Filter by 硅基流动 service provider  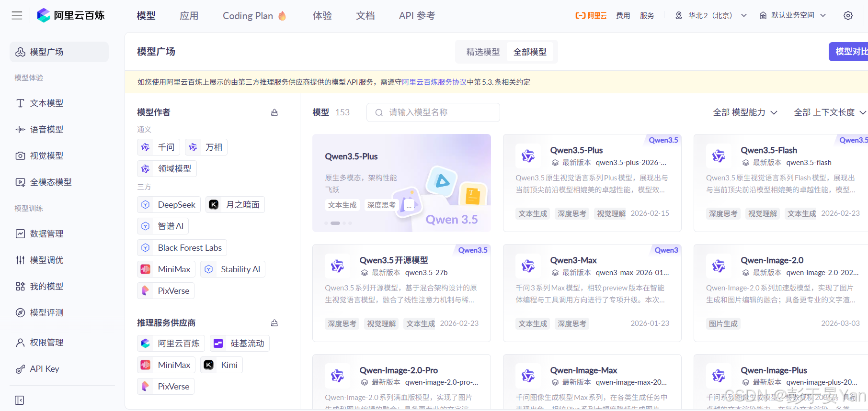click(240, 343)
